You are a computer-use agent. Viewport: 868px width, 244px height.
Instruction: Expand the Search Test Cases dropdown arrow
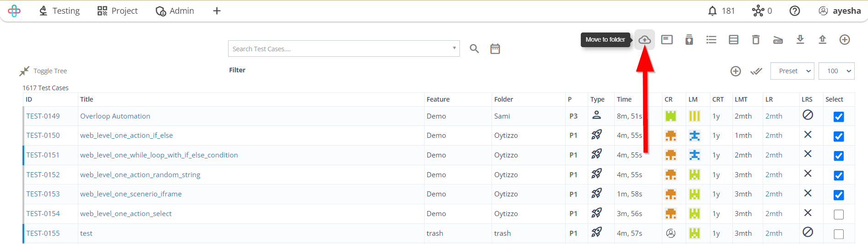(x=454, y=48)
